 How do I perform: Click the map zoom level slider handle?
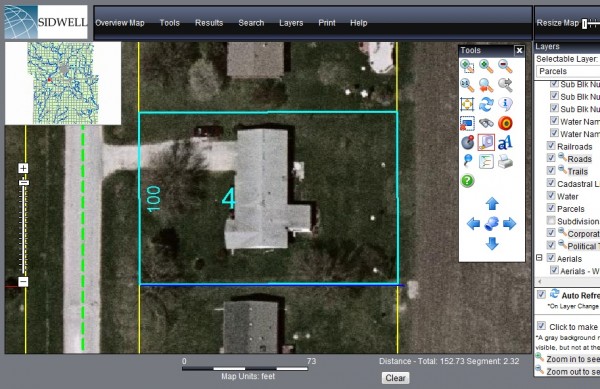(23, 183)
